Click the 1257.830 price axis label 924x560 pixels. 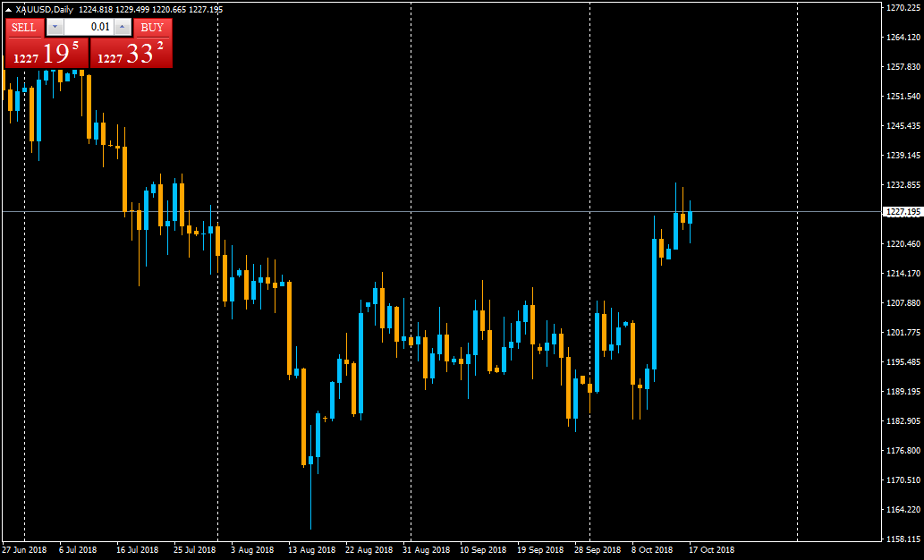(x=903, y=66)
